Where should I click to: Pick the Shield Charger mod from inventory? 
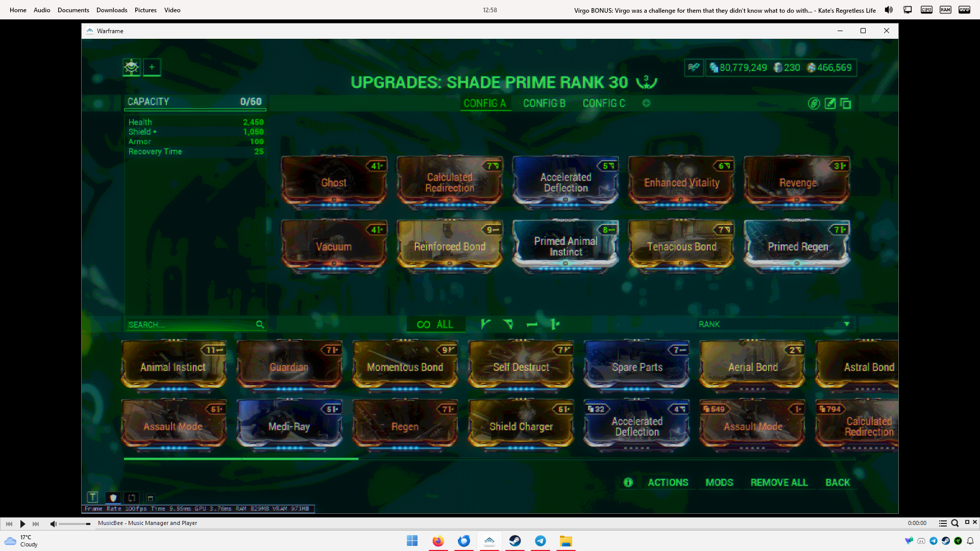point(521,425)
